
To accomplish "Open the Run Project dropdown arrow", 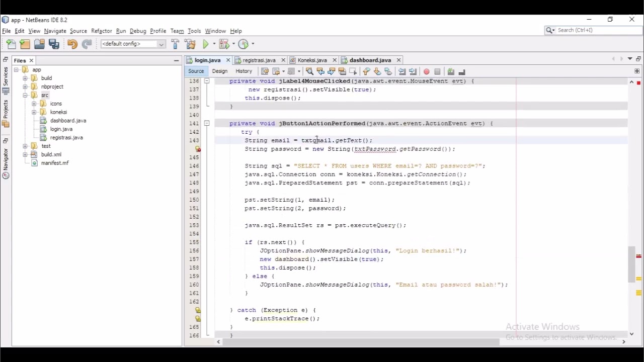I will [x=214, y=44].
